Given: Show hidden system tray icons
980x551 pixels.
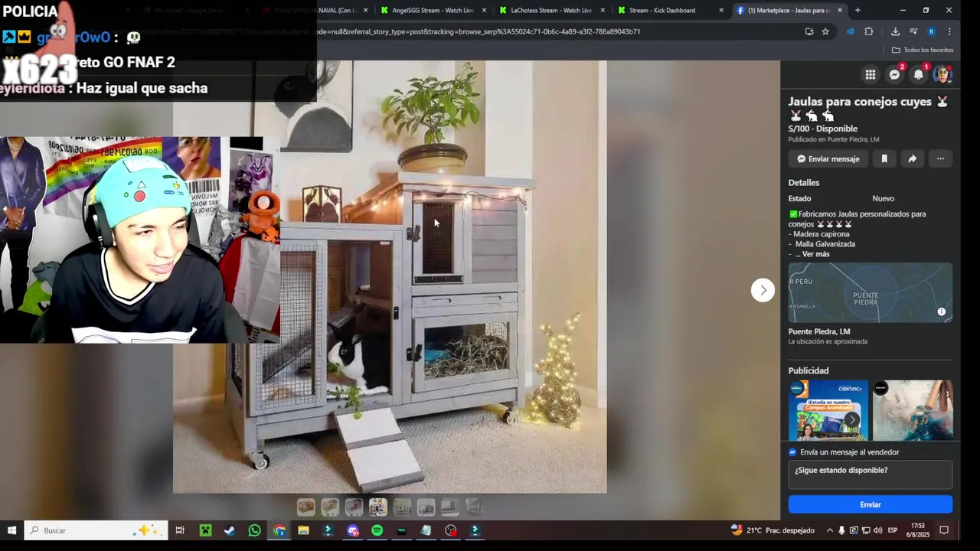Looking at the screenshot, I should [829, 530].
